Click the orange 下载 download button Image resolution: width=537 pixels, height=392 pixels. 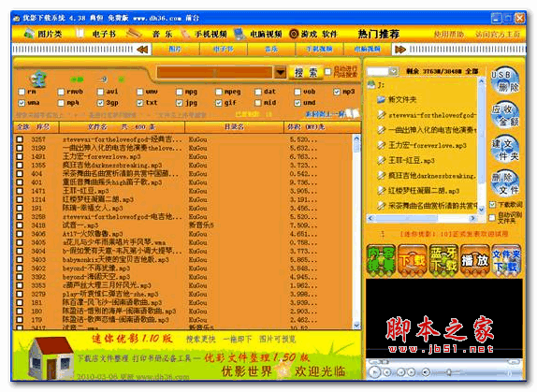pyautogui.click(x=412, y=260)
